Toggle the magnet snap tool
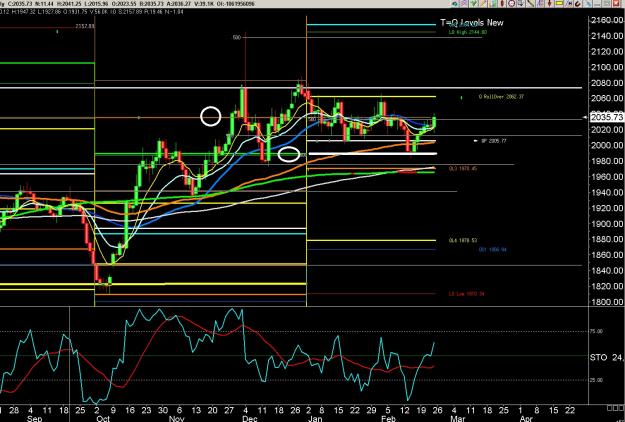 [578, 4]
